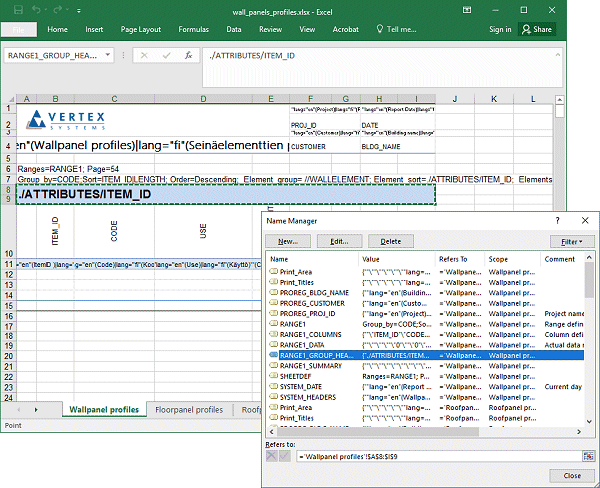Click the New... button in Name Manager
600x488 pixels.
289,241
